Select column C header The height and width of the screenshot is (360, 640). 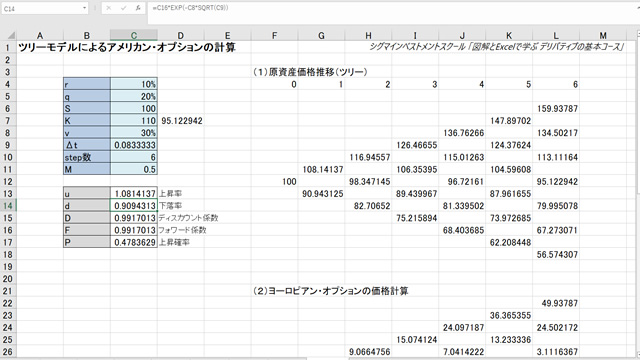coord(134,36)
